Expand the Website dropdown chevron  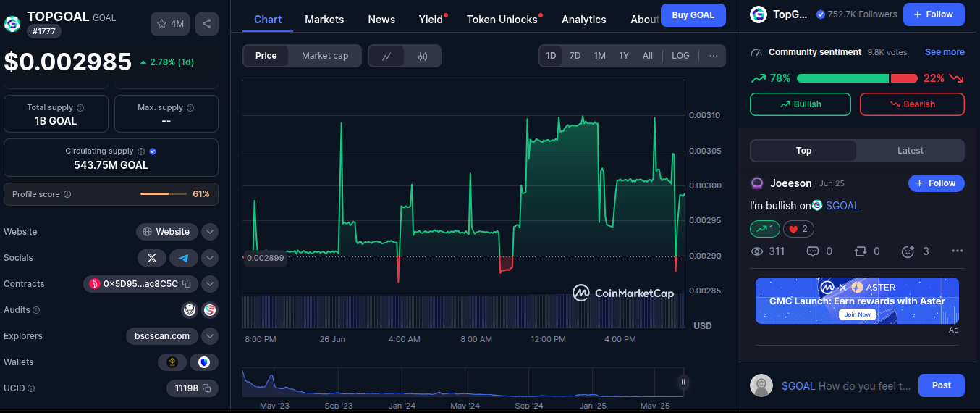(x=210, y=232)
